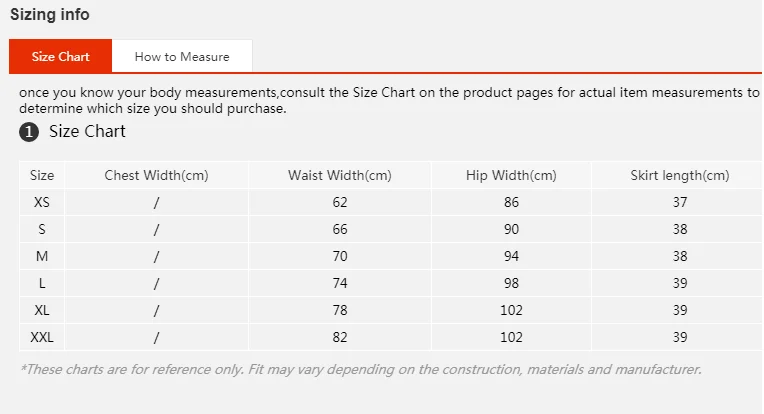Open the How to Measure tab
The image size is (764, 414).
(x=182, y=57)
